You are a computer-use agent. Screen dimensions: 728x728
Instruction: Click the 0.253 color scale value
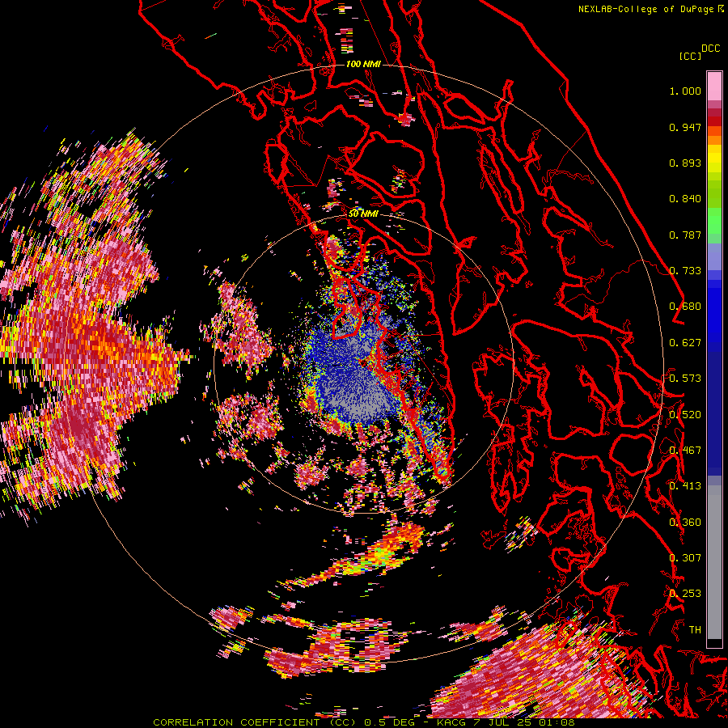click(685, 594)
